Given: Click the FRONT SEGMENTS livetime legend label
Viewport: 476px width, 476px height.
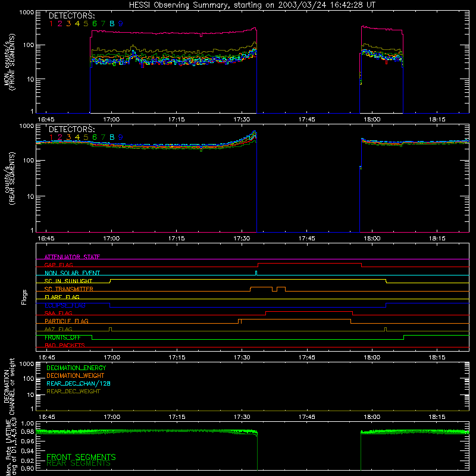Looking at the screenshot, I should coord(81,457).
